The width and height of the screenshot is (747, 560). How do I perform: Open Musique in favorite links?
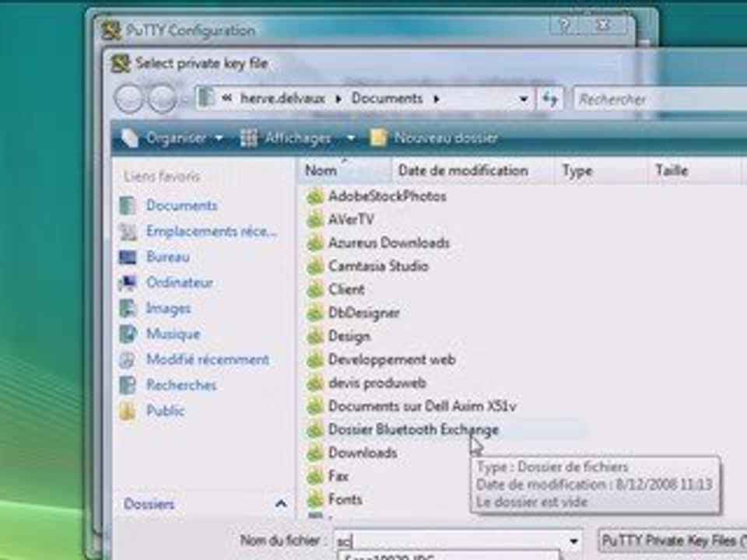[x=173, y=334]
